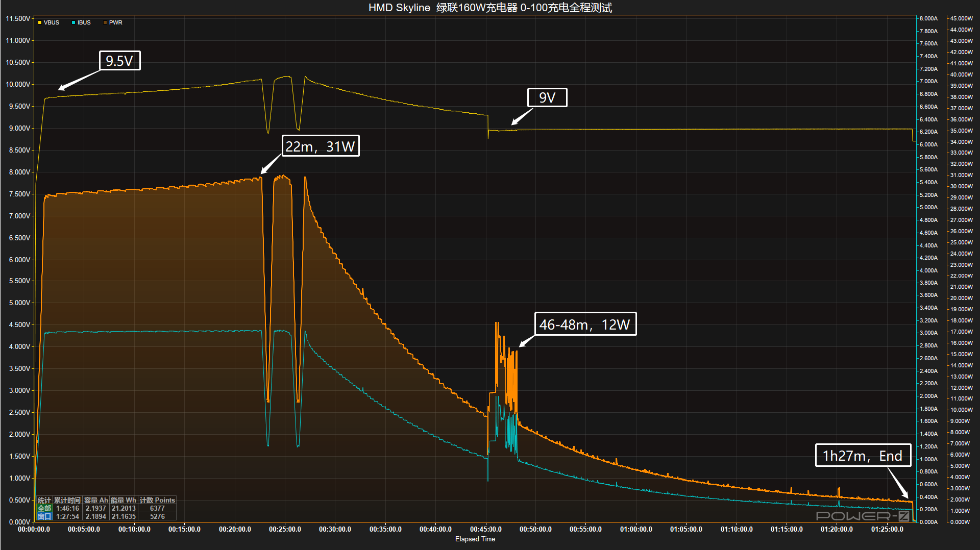Click the 8.000A label on current axis

pos(928,18)
